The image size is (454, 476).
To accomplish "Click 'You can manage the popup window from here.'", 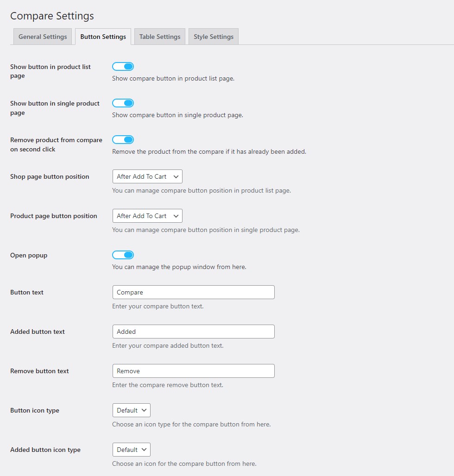I will (179, 267).
